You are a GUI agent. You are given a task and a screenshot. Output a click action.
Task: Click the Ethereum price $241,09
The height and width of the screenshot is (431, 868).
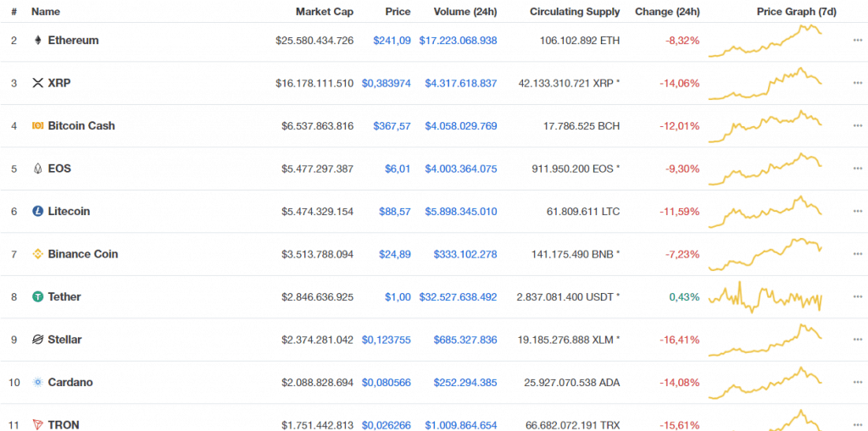click(392, 41)
